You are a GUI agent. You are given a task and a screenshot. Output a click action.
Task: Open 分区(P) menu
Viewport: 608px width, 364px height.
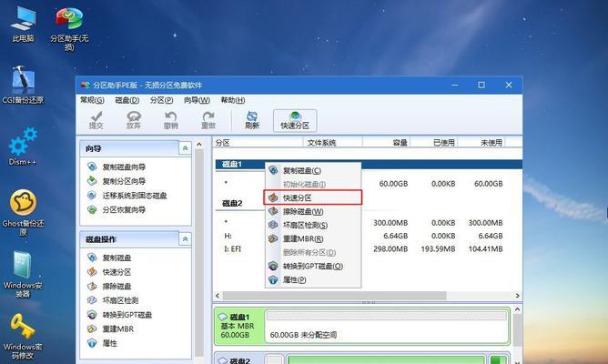[x=161, y=100]
